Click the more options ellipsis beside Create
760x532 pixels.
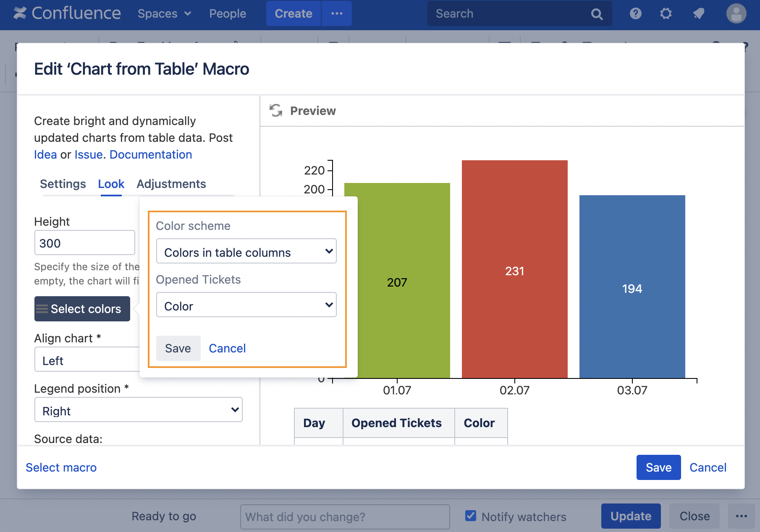point(337,13)
